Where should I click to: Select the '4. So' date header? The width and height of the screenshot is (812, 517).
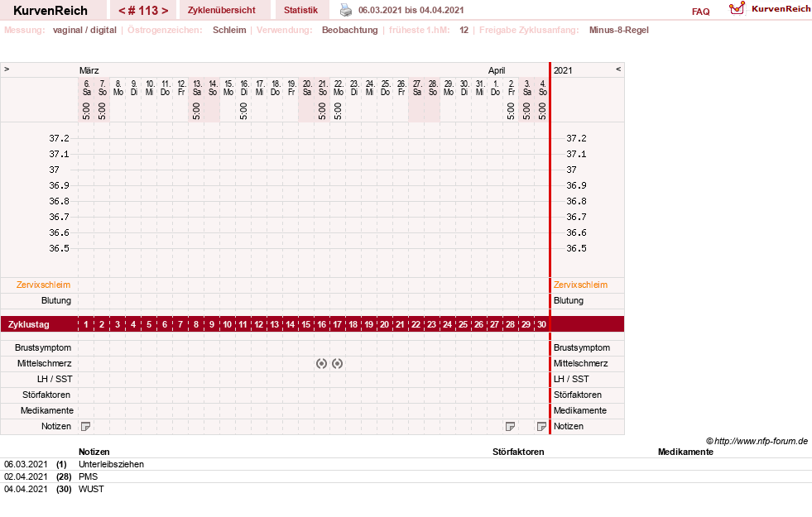pyautogui.click(x=543, y=88)
